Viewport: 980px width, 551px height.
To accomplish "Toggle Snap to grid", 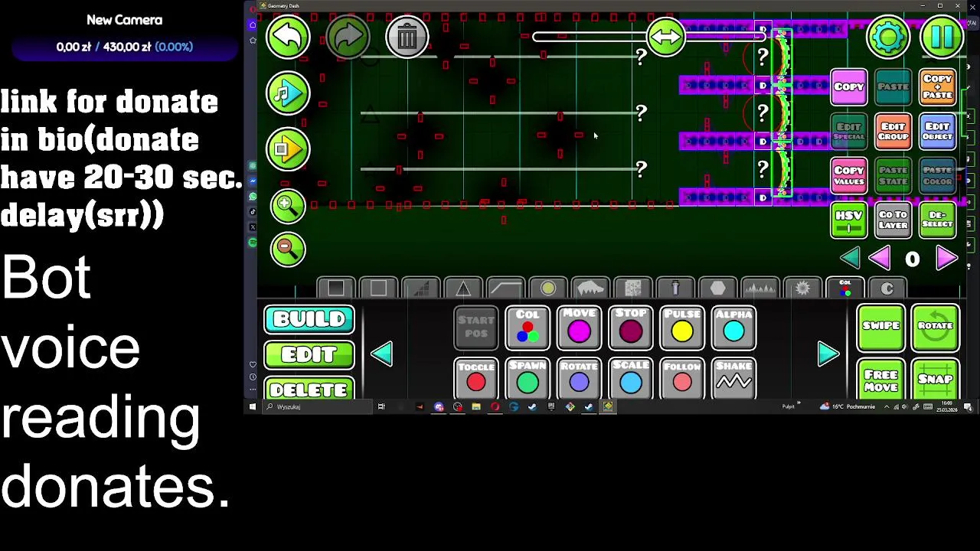I will 935,379.
